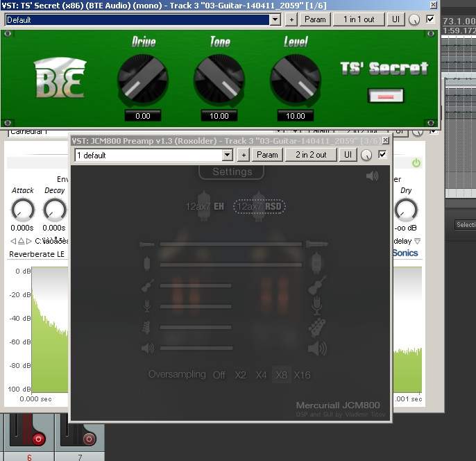Image resolution: width=476 pixels, height=461 pixels.
Task: Click the Level knob on TS' Secret
Action: pos(296,78)
